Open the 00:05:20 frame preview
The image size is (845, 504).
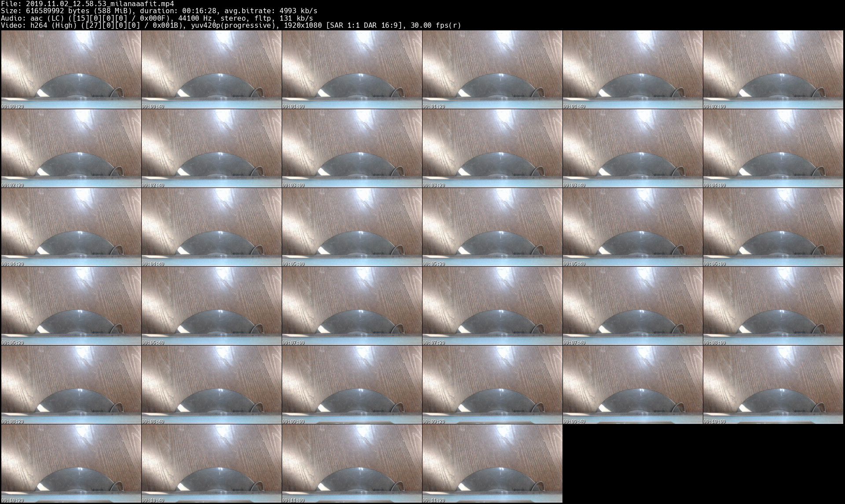coord(492,227)
